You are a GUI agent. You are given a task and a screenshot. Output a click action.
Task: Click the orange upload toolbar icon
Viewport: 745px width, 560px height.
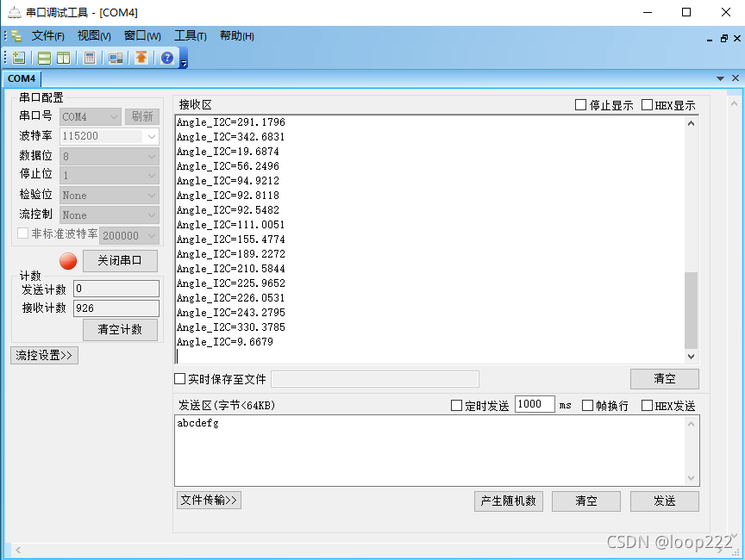click(x=140, y=58)
